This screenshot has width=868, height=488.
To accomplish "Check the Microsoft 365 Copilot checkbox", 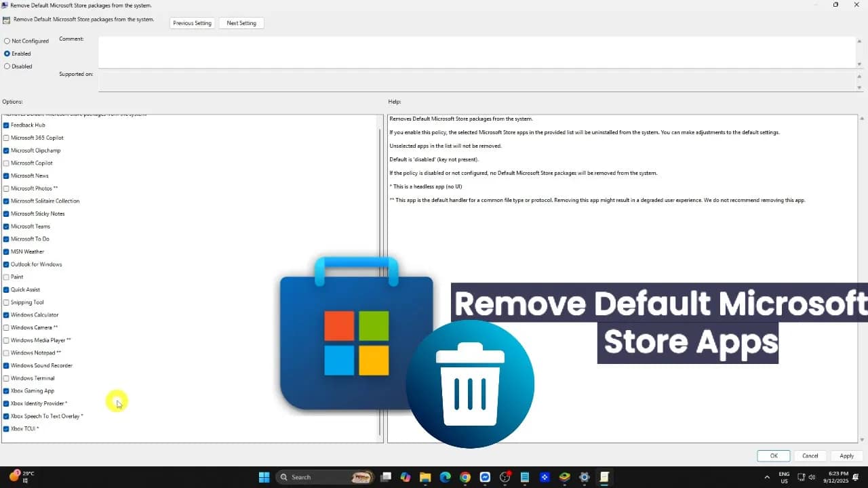I will click(5, 138).
